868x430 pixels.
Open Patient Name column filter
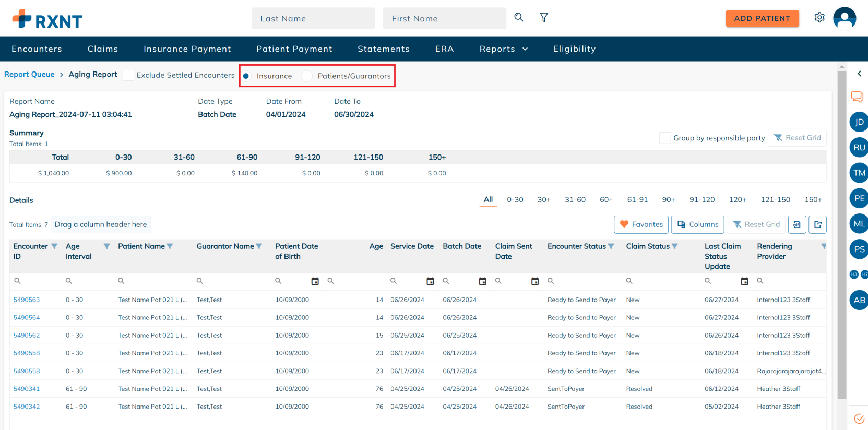click(x=170, y=246)
